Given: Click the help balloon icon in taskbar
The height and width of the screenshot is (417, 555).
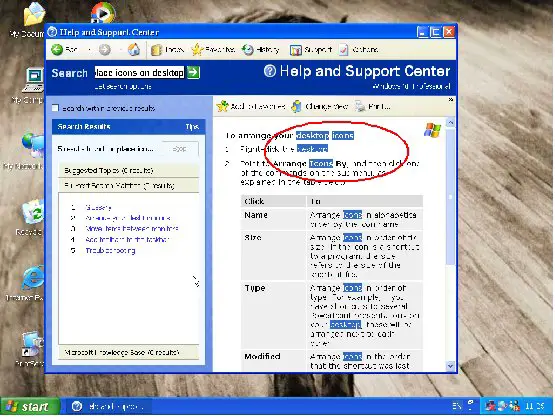Looking at the screenshot, I should pyautogui.click(x=471, y=405).
